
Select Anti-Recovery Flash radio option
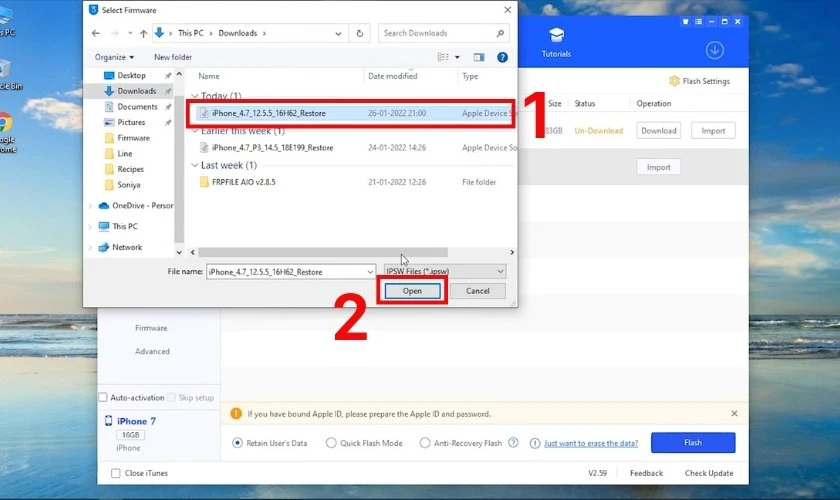[425, 442]
